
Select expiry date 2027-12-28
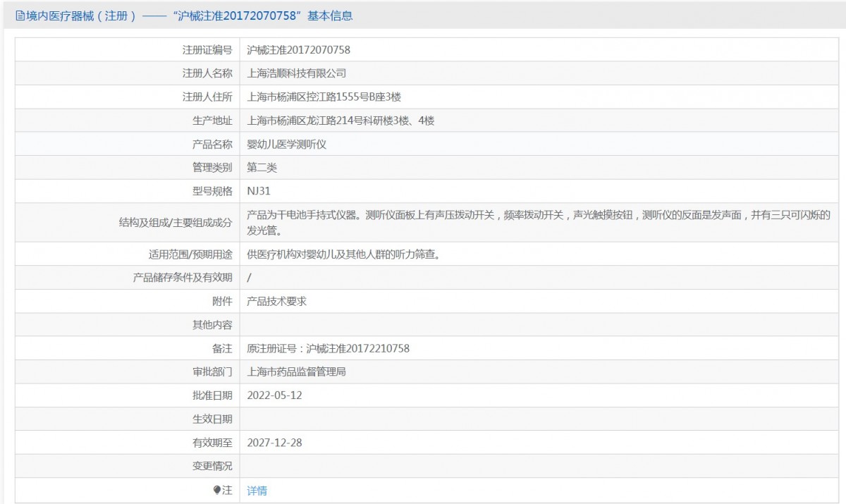pyautogui.click(x=274, y=443)
